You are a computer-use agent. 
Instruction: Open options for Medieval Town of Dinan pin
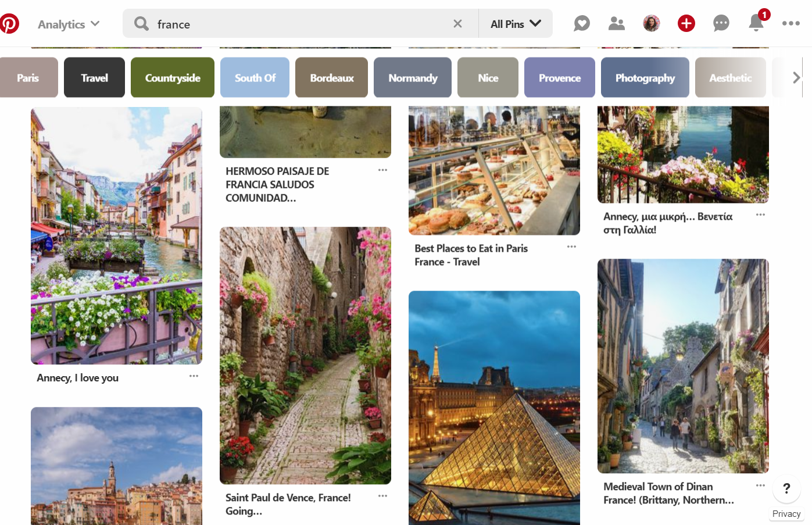(x=760, y=485)
